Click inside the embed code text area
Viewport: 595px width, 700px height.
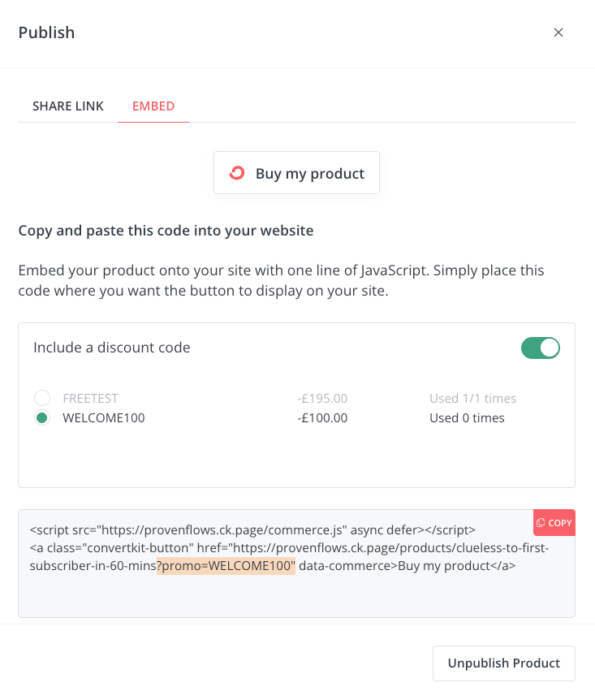point(296,564)
